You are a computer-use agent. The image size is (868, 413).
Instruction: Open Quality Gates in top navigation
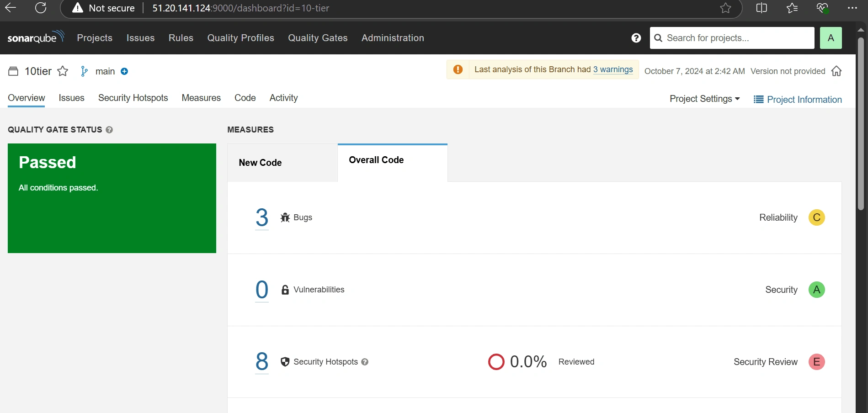tap(318, 38)
